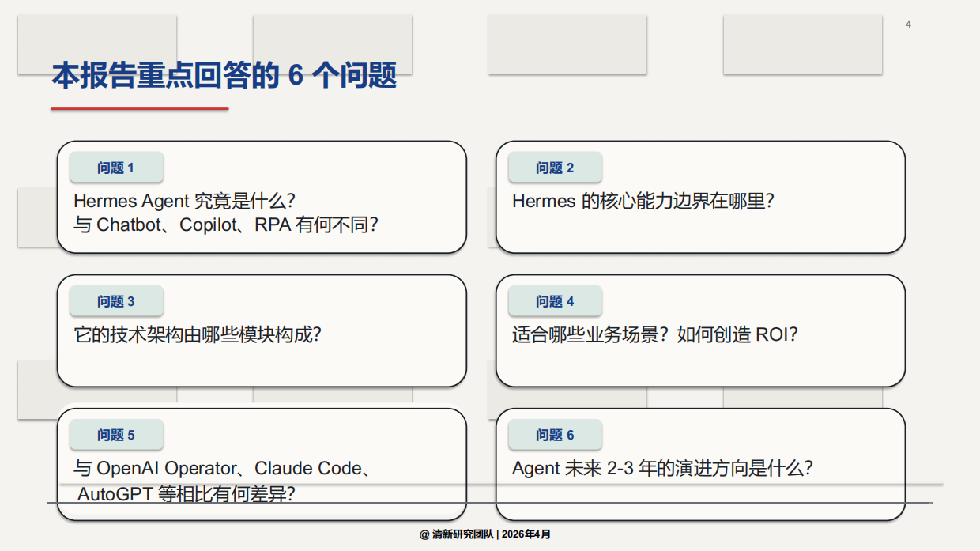Click the page number 4

tap(907, 25)
